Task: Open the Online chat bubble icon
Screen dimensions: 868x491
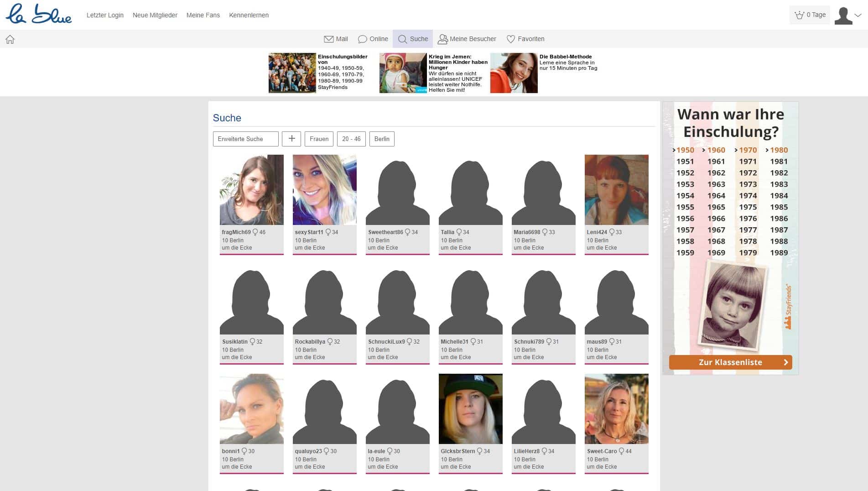Action: 363,39
